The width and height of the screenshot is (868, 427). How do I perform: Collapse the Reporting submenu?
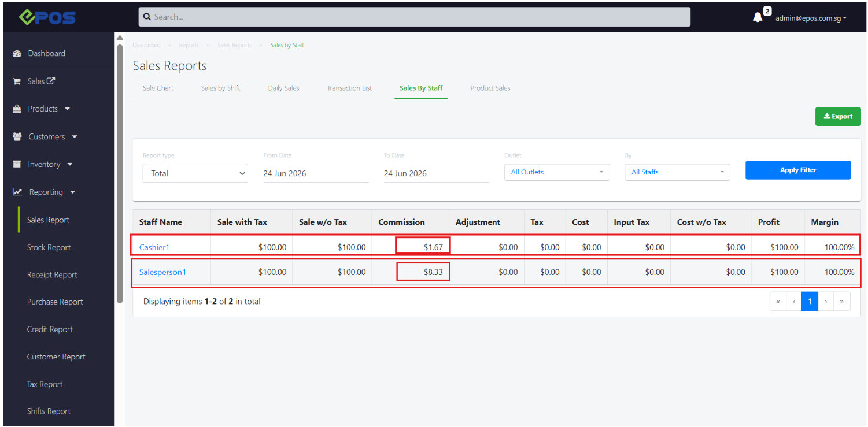point(72,192)
